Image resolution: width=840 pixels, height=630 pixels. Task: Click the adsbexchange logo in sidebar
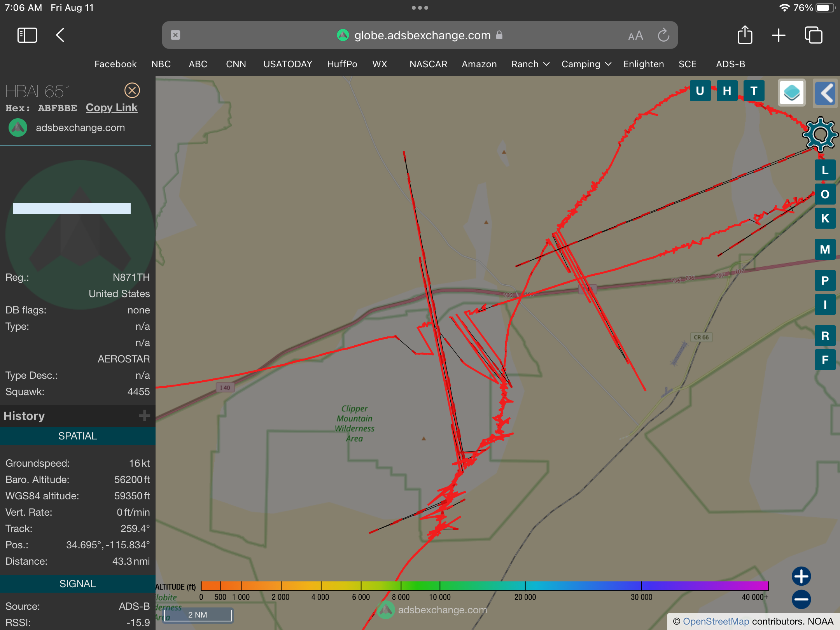click(18, 128)
